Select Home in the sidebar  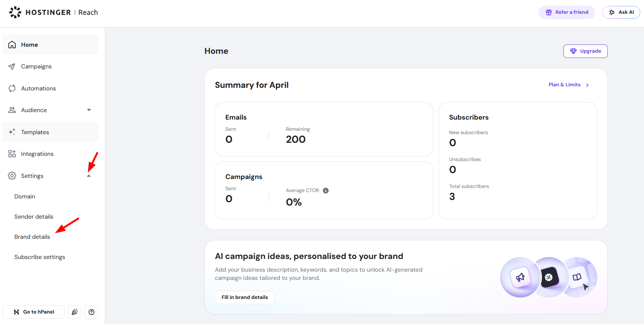point(30,45)
